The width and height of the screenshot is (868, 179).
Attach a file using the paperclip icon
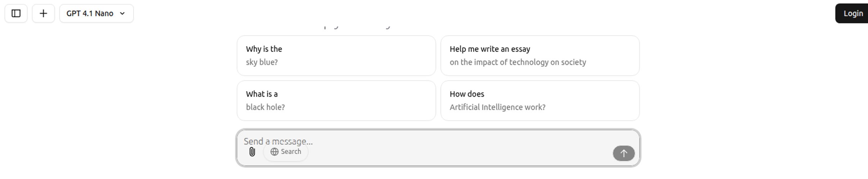[x=252, y=152]
